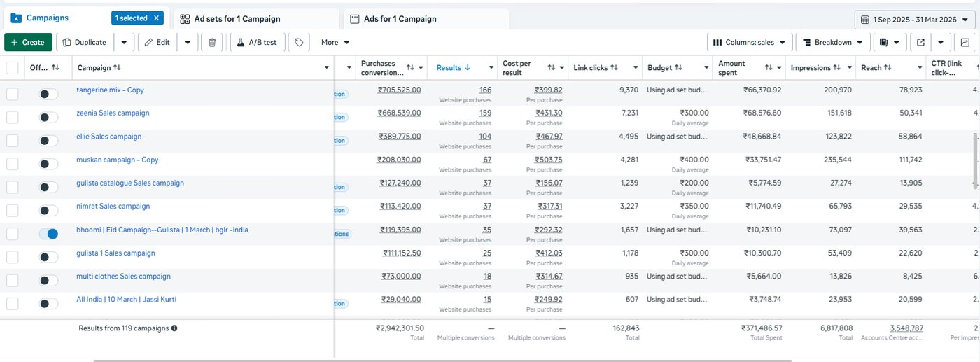Open Link clicks column menu arrow
The width and height of the screenshot is (980, 362).
tap(636, 68)
